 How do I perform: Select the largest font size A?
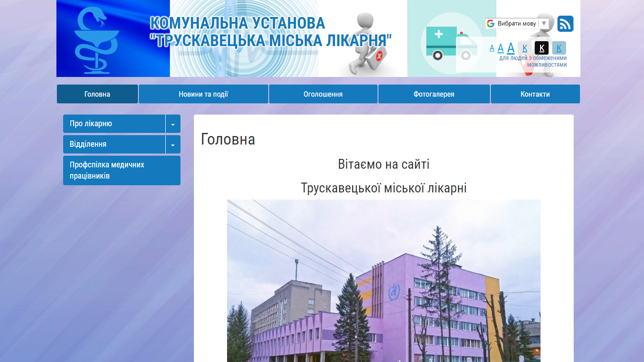[511, 48]
